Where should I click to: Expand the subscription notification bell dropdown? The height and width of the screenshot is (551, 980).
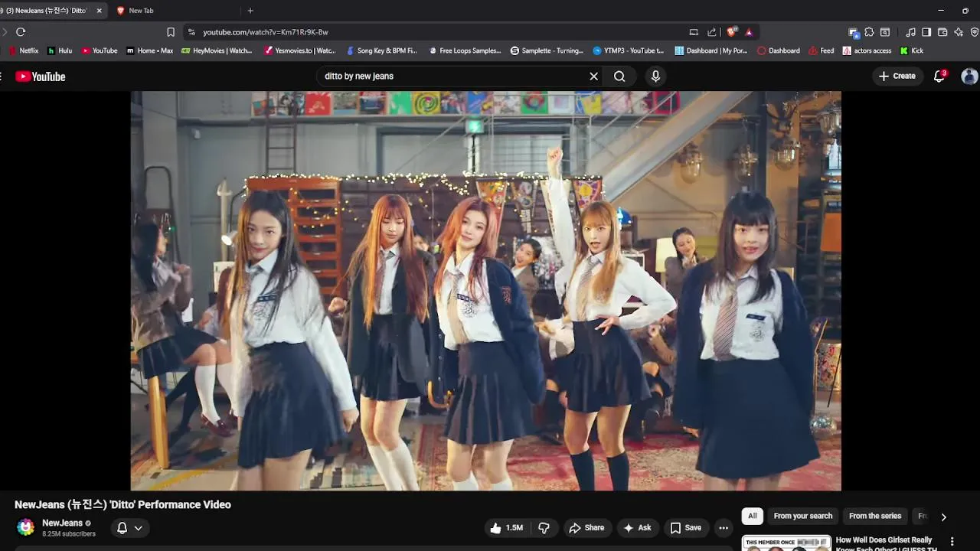(129, 528)
